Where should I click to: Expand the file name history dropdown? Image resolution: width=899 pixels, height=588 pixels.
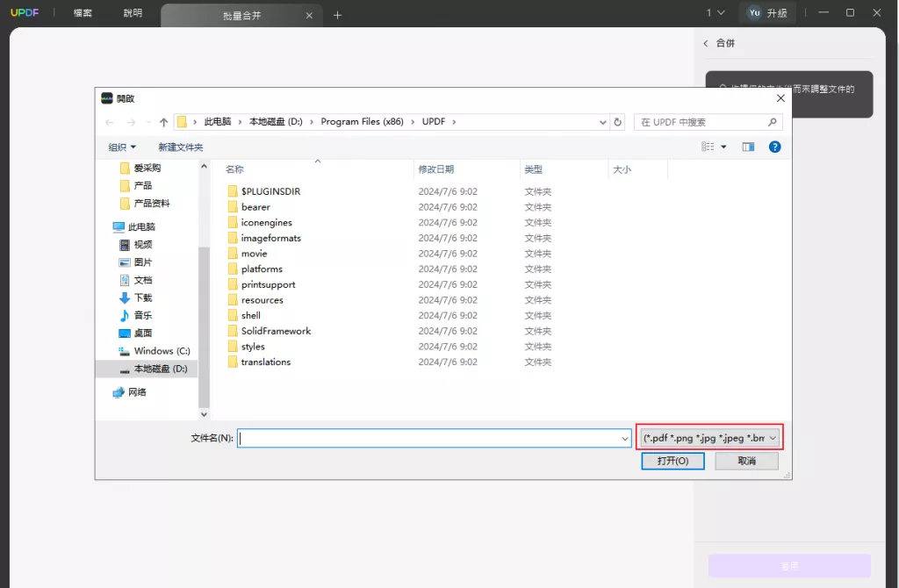click(x=625, y=439)
